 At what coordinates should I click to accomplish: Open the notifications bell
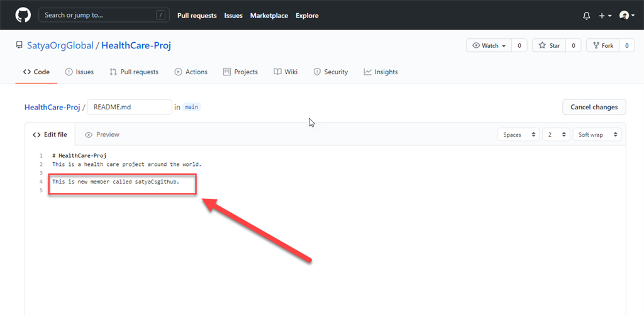click(587, 16)
